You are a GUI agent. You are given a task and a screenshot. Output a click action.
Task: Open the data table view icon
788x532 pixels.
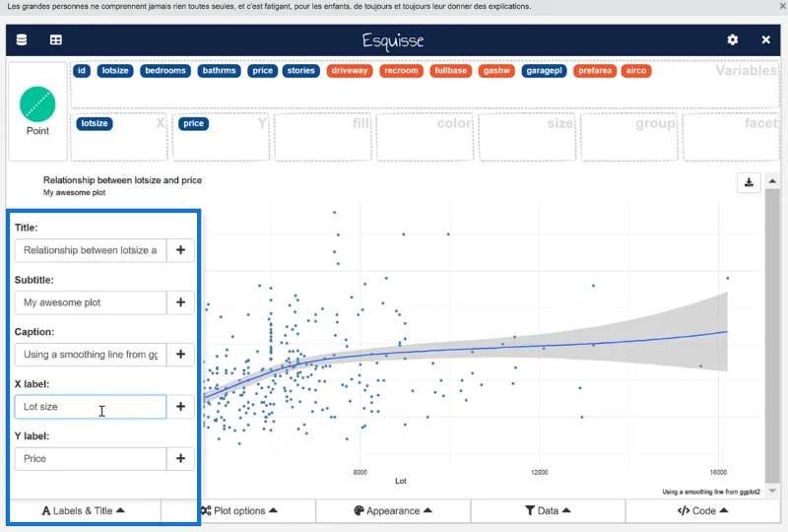pyautogui.click(x=56, y=39)
